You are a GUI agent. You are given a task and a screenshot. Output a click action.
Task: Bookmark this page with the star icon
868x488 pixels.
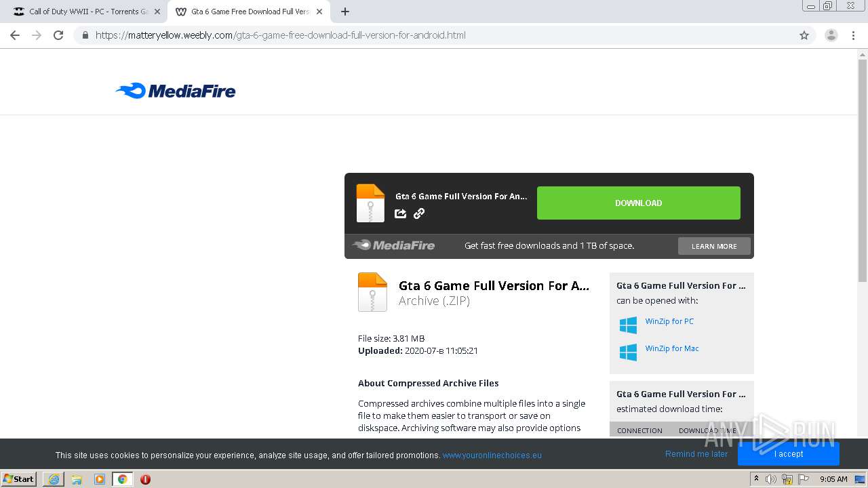(804, 35)
